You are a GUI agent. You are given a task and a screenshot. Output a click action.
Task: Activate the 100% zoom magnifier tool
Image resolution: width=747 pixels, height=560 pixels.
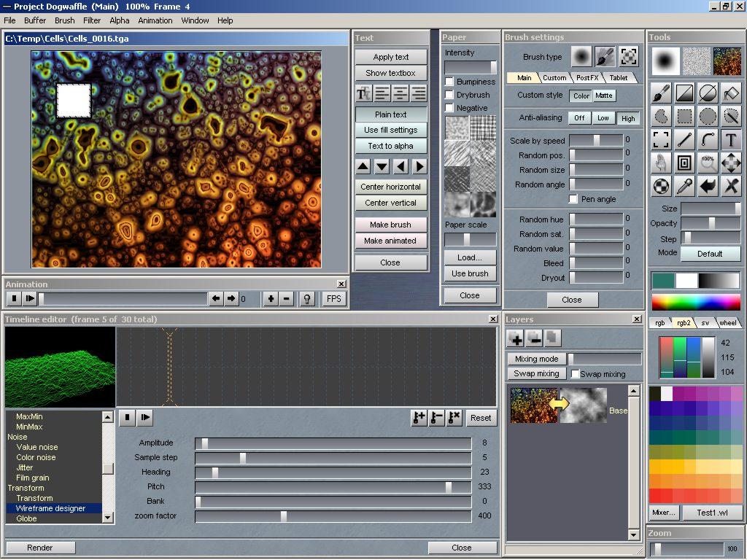(708, 163)
